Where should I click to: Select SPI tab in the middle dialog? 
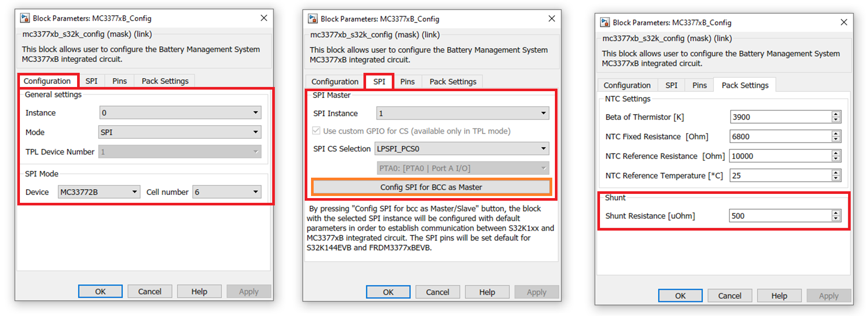pos(379,82)
